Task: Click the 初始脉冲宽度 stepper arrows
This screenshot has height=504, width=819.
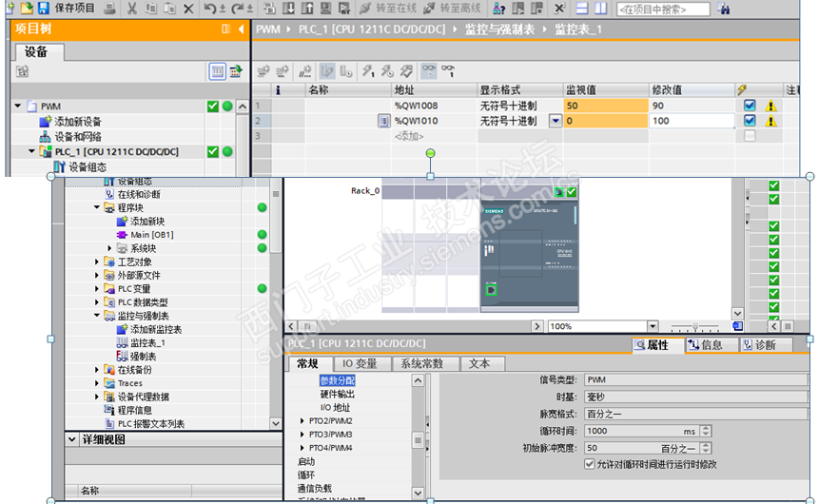Action: pyautogui.click(x=706, y=448)
